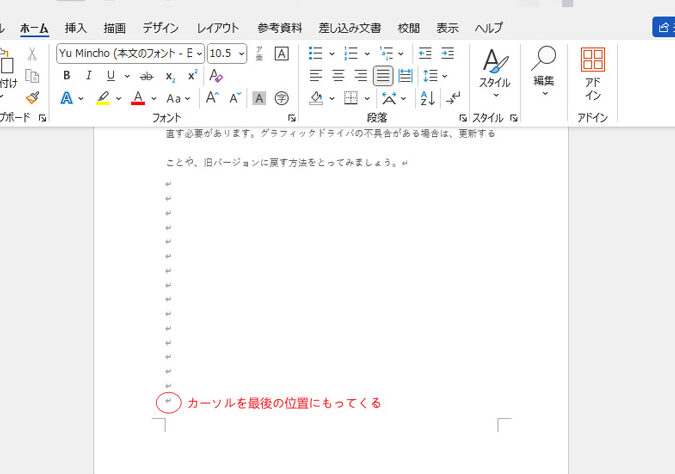Click the Format Painter brush icon
675x474 pixels.
point(32,98)
